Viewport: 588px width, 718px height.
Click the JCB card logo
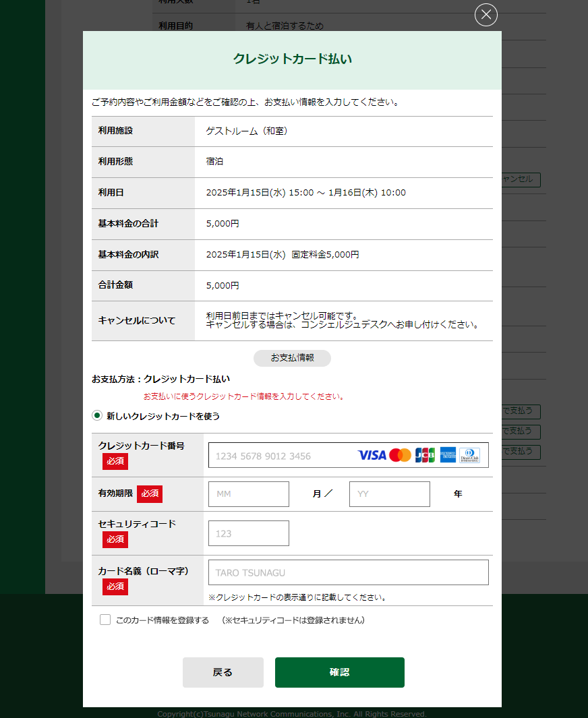[x=425, y=455]
